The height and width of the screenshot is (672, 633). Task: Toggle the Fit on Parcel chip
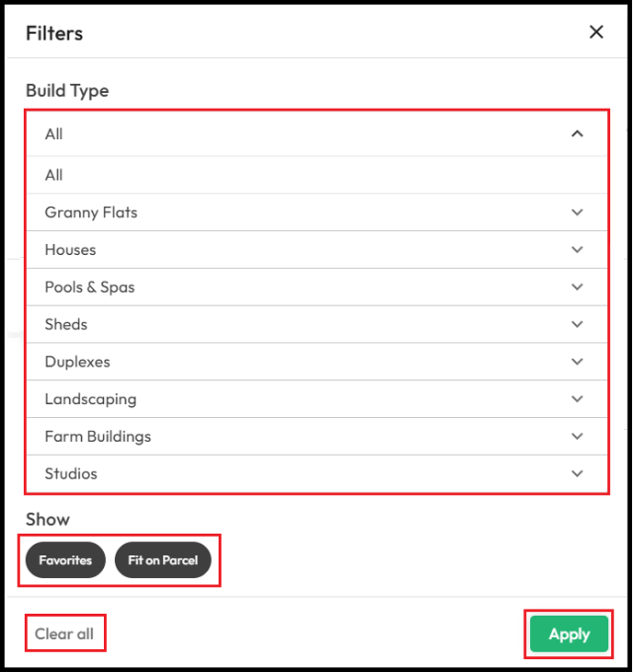click(x=163, y=560)
